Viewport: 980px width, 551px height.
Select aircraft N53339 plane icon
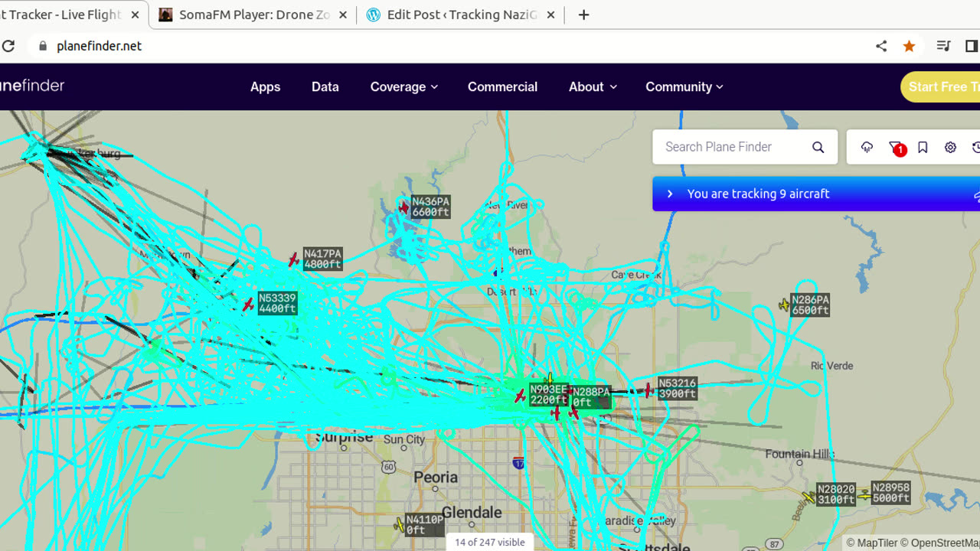(x=248, y=305)
